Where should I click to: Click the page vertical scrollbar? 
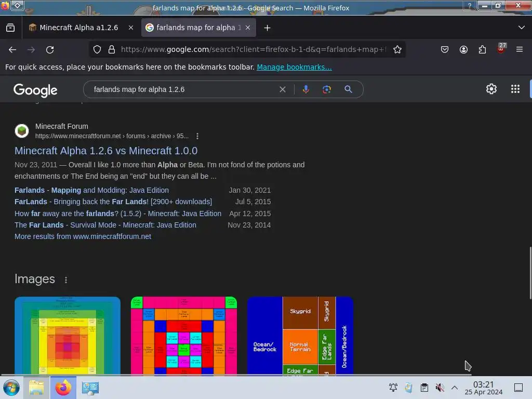point(530,273)
